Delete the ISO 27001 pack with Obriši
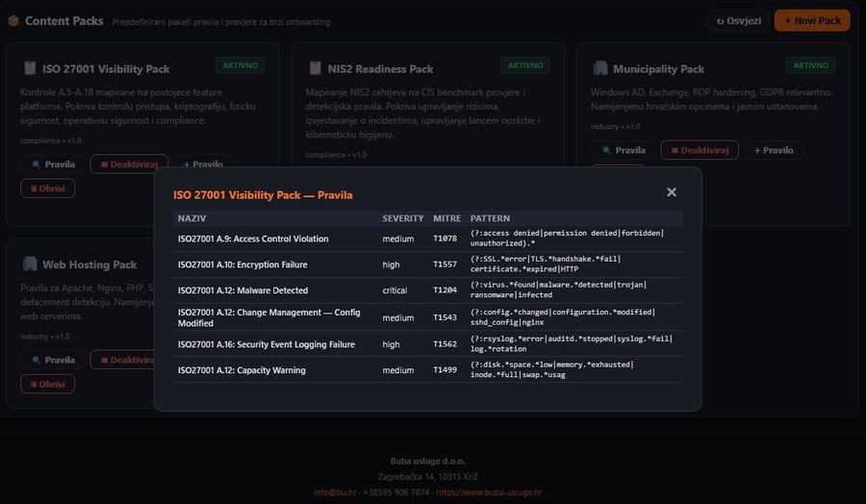This screenshot has height=504, width=866. tap(47, 189)
